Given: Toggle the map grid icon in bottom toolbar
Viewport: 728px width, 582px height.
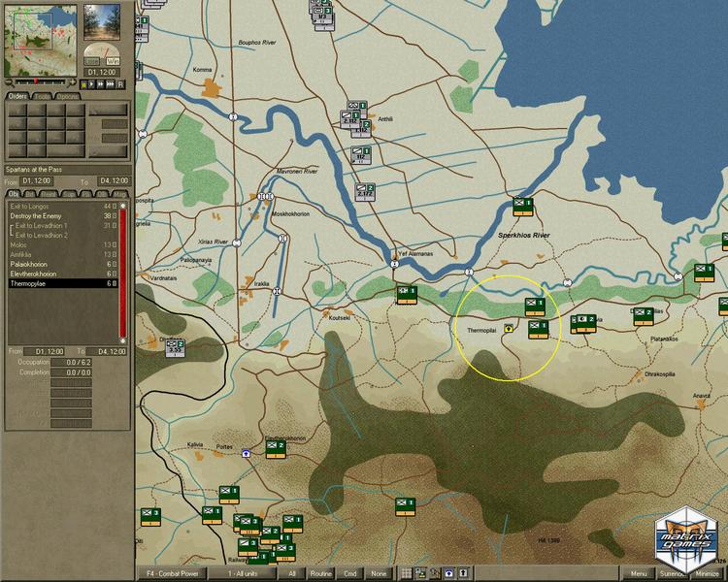Looking at the screenshot, I should [407, 573].
